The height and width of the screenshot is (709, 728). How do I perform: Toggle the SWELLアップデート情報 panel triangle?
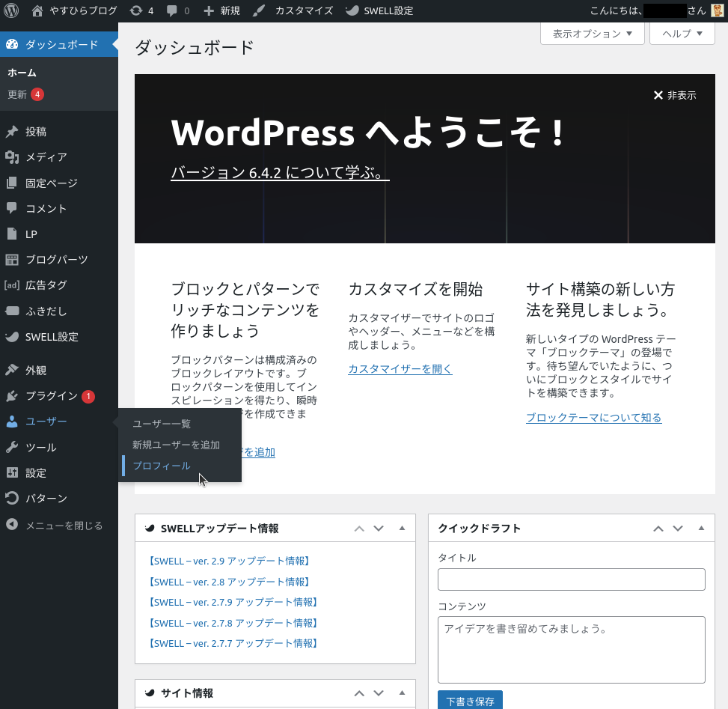(x=402, y=528)
